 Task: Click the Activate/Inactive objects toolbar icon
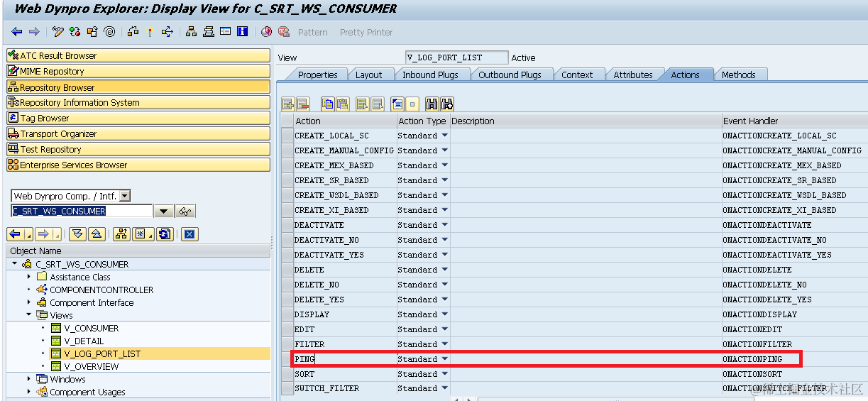75,32
